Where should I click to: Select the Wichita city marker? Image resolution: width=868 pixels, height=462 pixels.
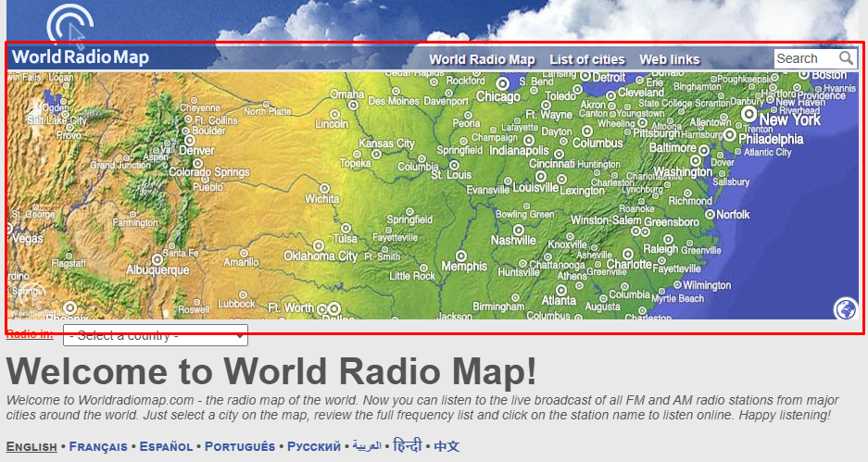tap(325, 189)
